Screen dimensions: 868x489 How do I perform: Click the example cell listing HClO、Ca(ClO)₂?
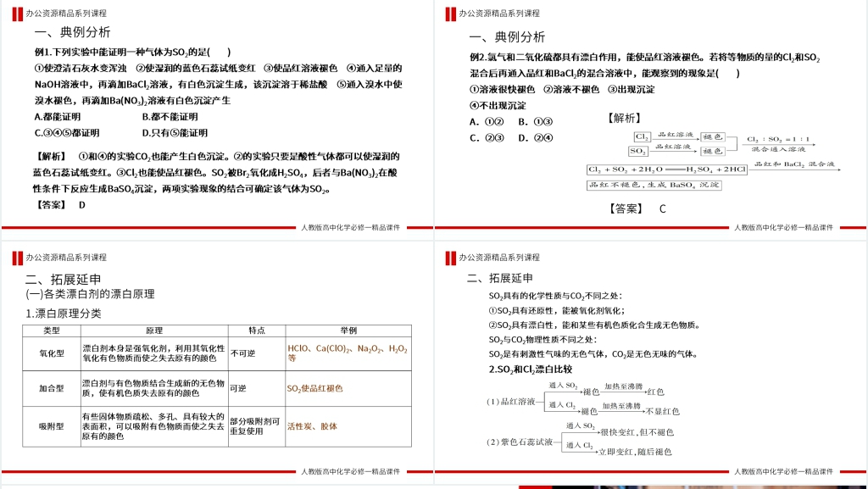[x=348, y=353]
